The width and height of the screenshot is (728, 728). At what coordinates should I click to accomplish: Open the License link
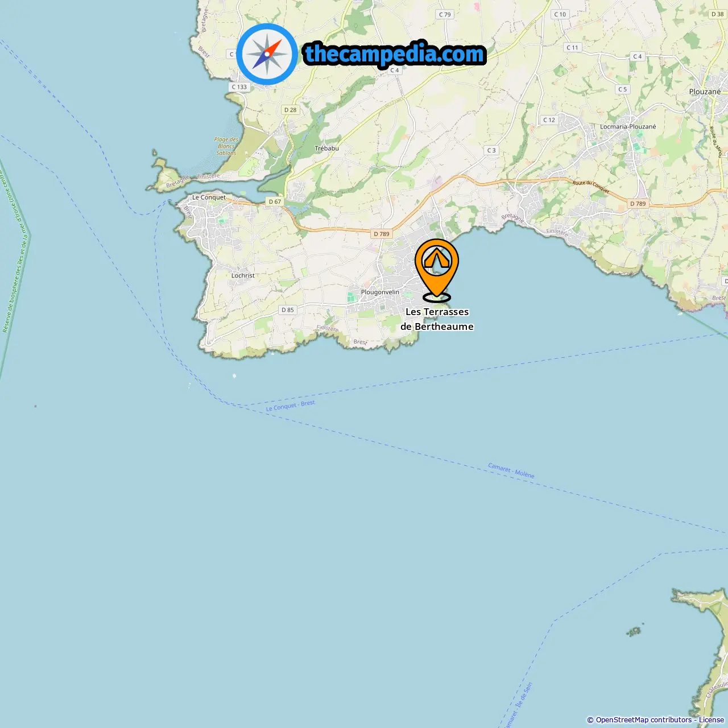712,719
